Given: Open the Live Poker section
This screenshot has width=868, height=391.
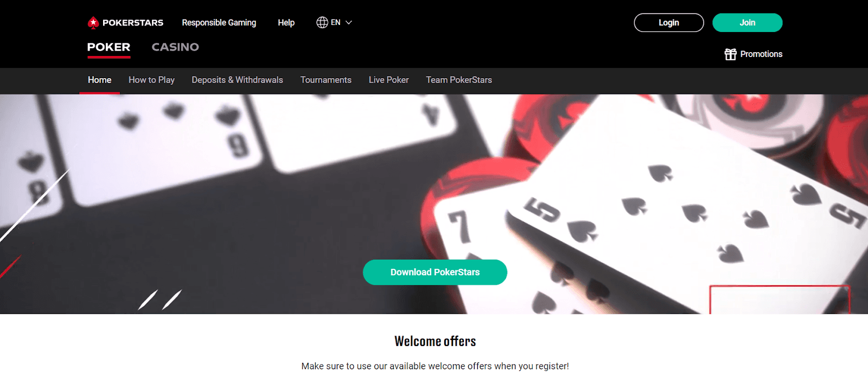Looking at the screenshot, I should point(389,80).
